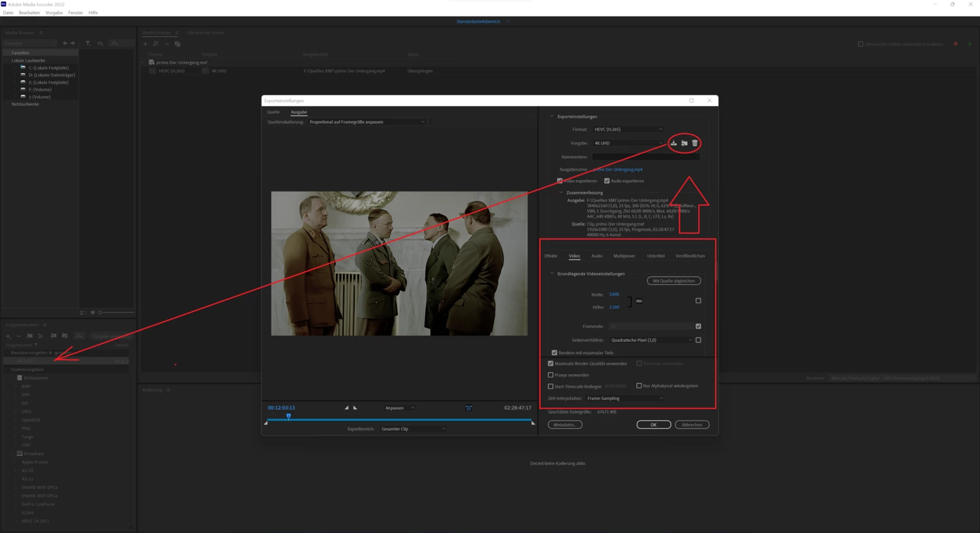Open the Datei menu
Viewport: 980px width, 533px height.
coord(8,12)
